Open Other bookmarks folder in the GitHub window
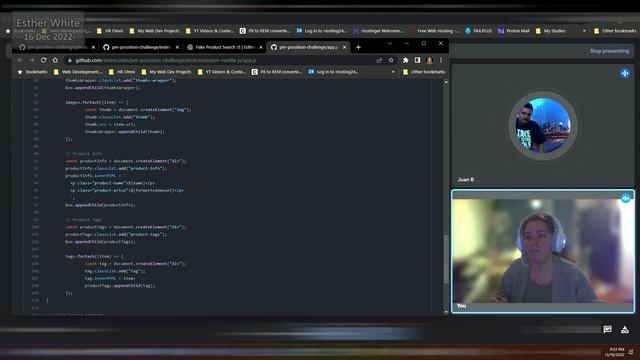Image resolution: width=640 pixels, height=360 pixels. click(x=424, y=72)
